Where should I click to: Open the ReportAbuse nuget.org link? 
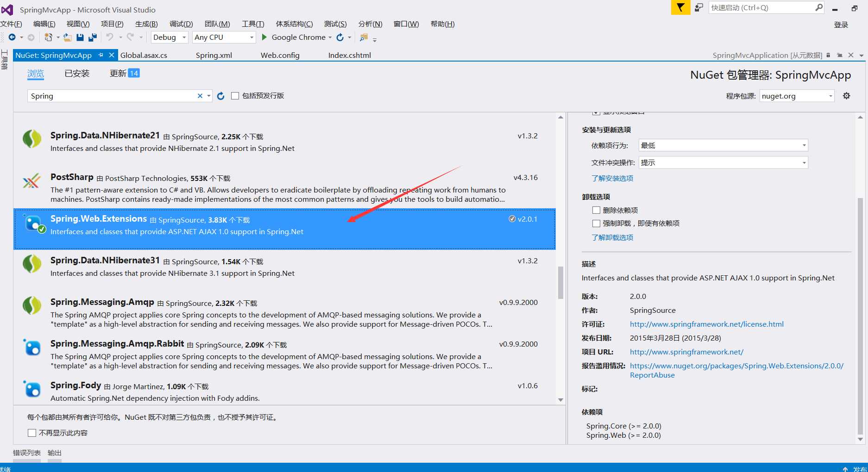point(736,370)
